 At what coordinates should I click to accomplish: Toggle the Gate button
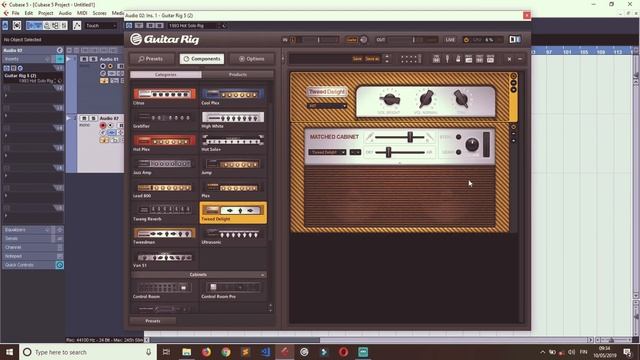pos(351,40)
